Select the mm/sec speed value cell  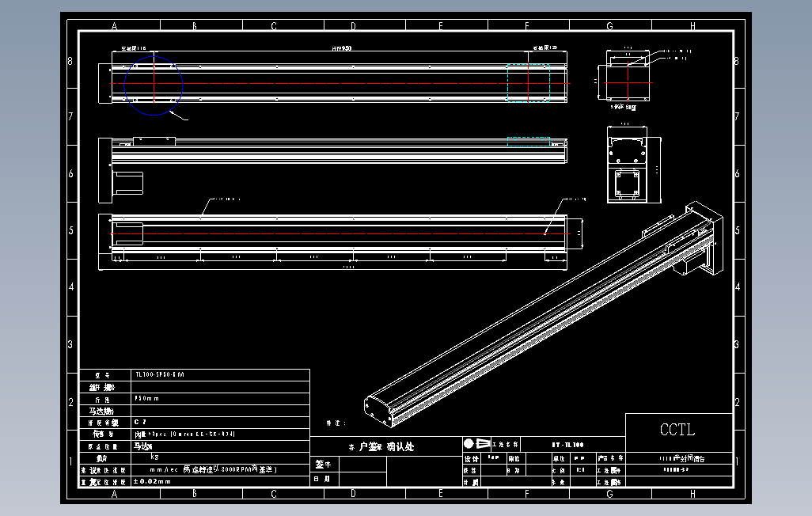pyautogui.click(x=220, y=469)
